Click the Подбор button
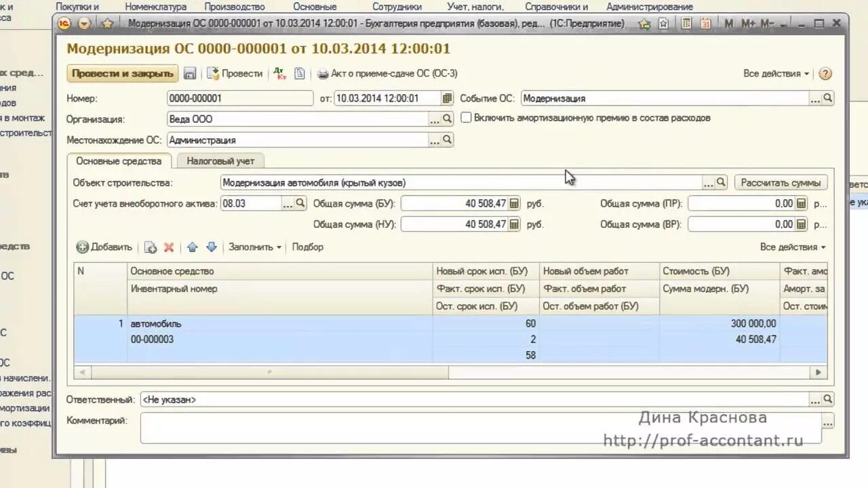This screenshot has height=488, width=868. (308, 247)
